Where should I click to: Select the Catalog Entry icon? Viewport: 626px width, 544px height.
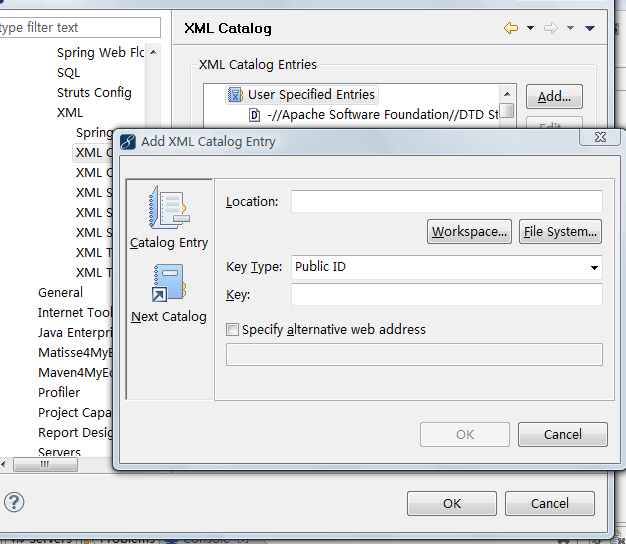click(x=169, y=208)
